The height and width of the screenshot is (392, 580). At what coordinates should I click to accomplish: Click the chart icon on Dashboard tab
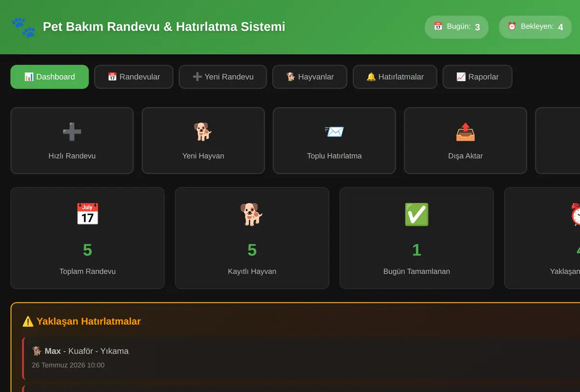29,77
